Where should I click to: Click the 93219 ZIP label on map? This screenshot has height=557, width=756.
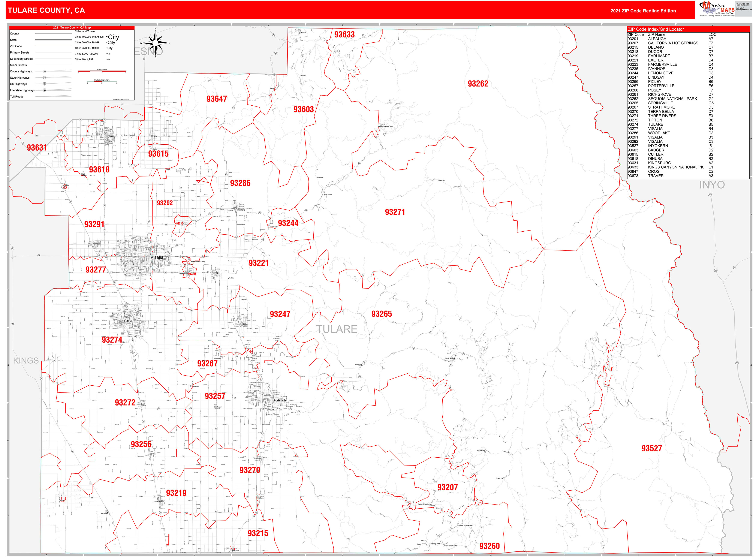[x=176, y=493]
